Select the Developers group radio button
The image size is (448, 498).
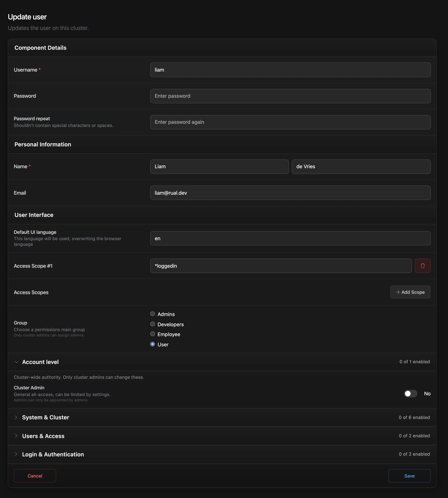pyautogui.click(x=153, y=324)
